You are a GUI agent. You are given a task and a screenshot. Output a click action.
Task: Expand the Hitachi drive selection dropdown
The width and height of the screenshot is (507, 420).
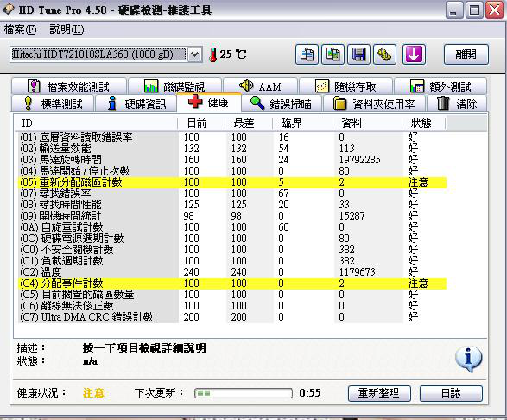click(195, 54)
